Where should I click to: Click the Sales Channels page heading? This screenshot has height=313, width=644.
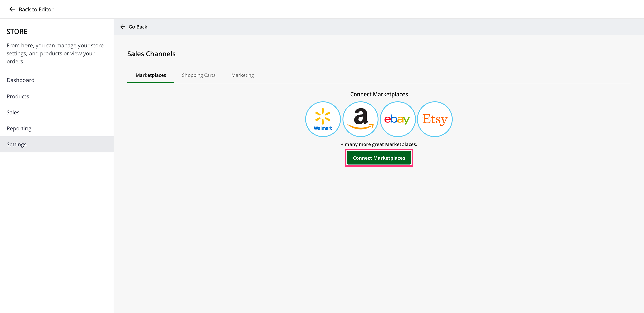pos(152,54)
